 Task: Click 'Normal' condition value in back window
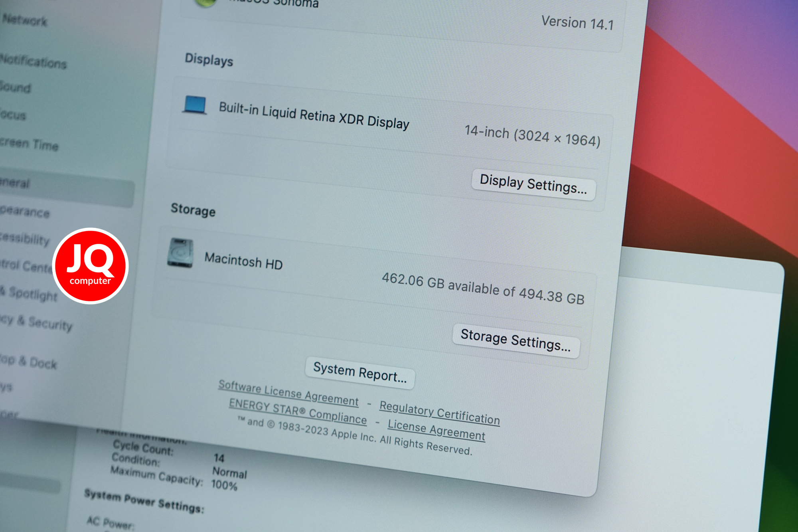[x=230, y=472]
